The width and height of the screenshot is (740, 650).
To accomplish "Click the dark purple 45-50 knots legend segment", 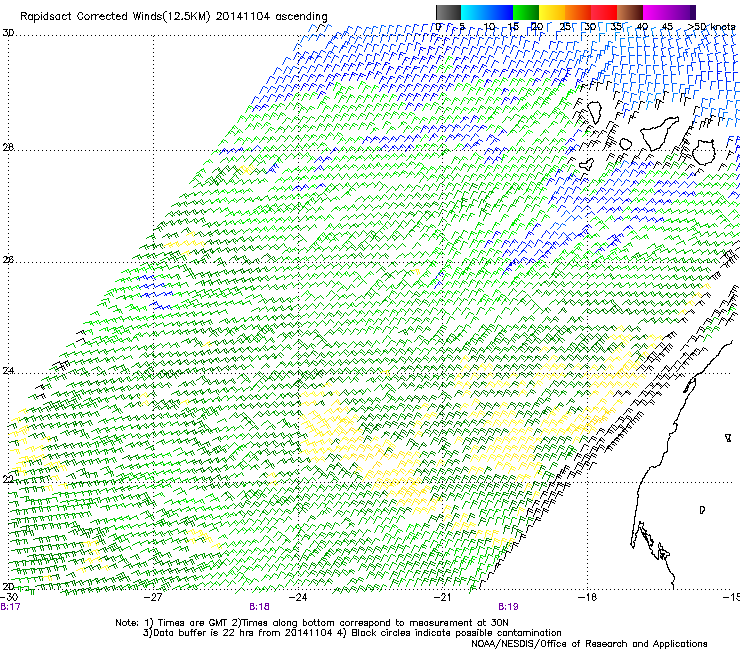I will tap(682, 12).
